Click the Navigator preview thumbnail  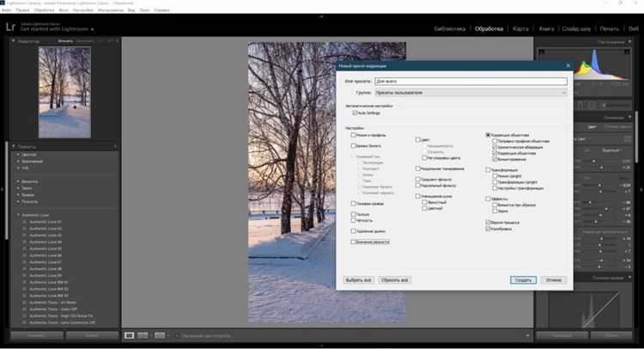(64, 92)
